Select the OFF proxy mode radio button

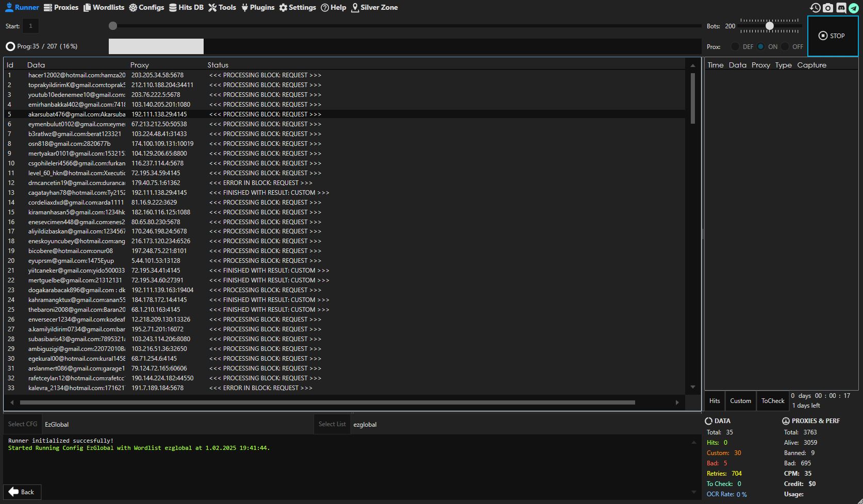(x=785, y=46)
